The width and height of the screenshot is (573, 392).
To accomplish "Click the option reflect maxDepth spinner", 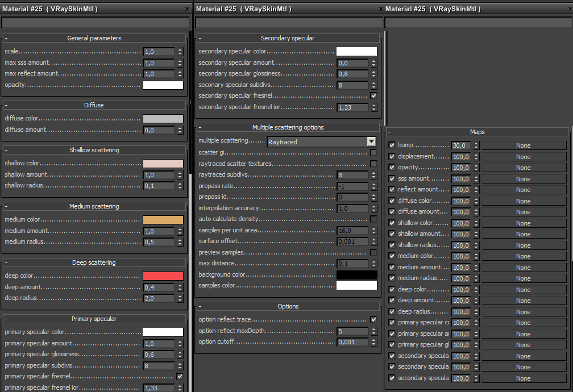I will tap(373, 331).
